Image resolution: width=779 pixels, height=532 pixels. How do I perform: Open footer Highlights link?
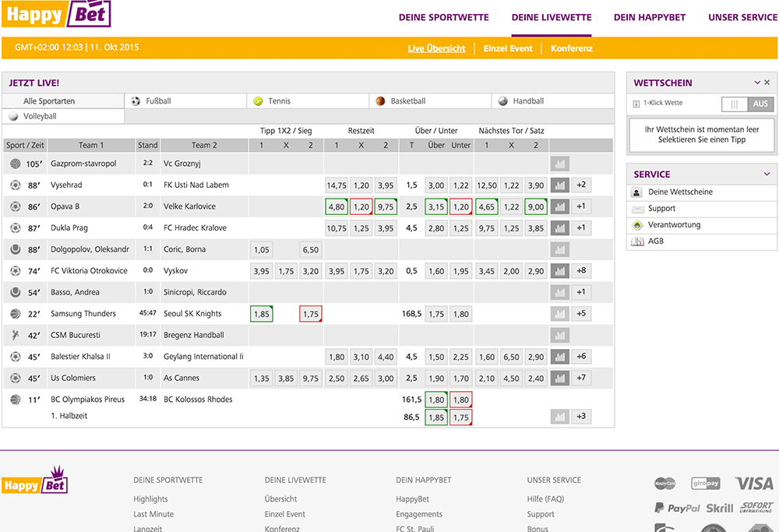[150, 499]
